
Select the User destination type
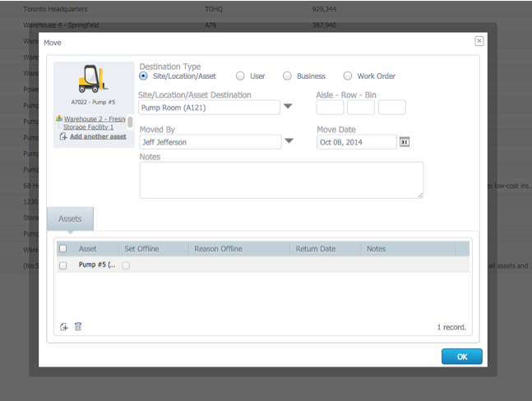click(x=240, y=76)
